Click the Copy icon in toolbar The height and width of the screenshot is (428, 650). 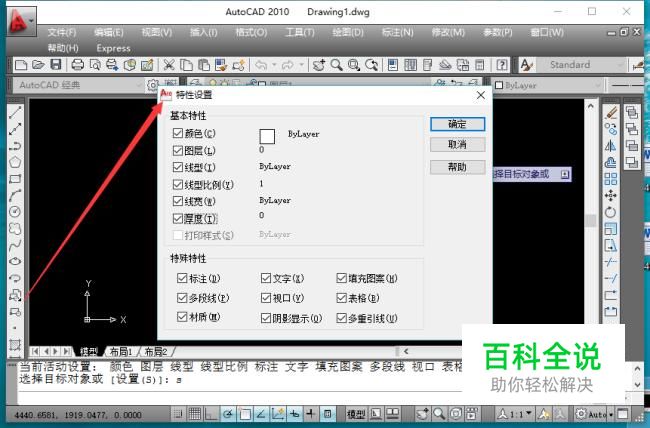tap(187, 65)
